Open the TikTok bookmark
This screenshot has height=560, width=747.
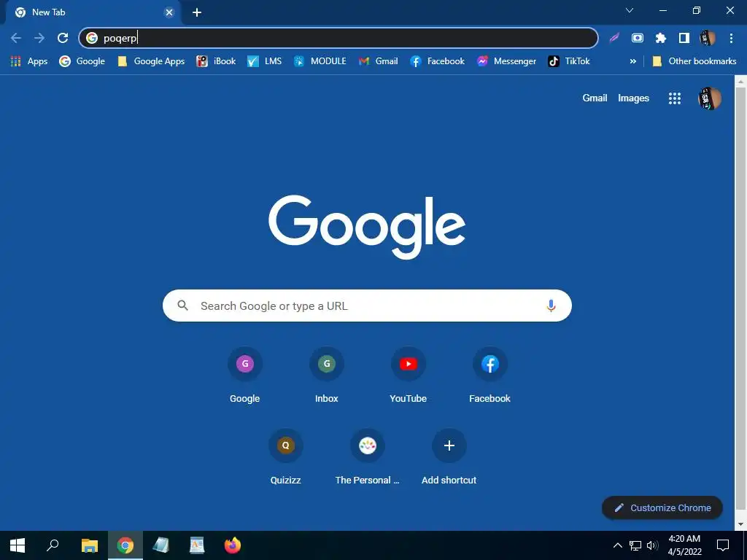(569, 61)
